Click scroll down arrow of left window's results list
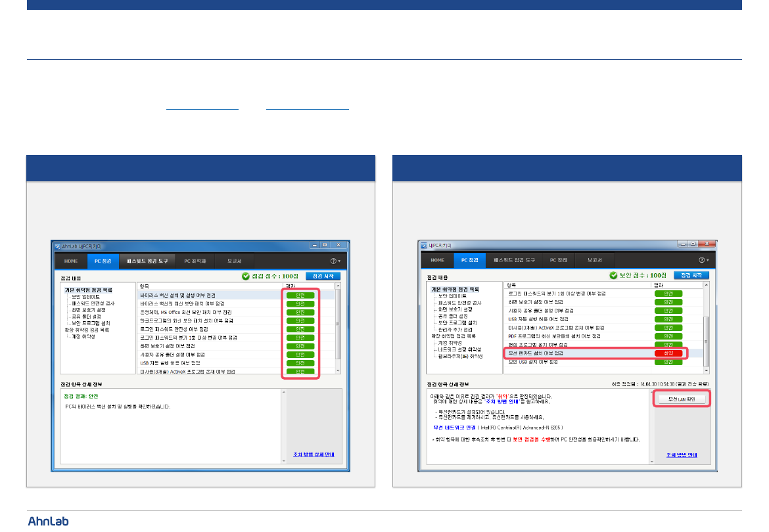This screenshot has height=532, width=769. coord(338,371)
